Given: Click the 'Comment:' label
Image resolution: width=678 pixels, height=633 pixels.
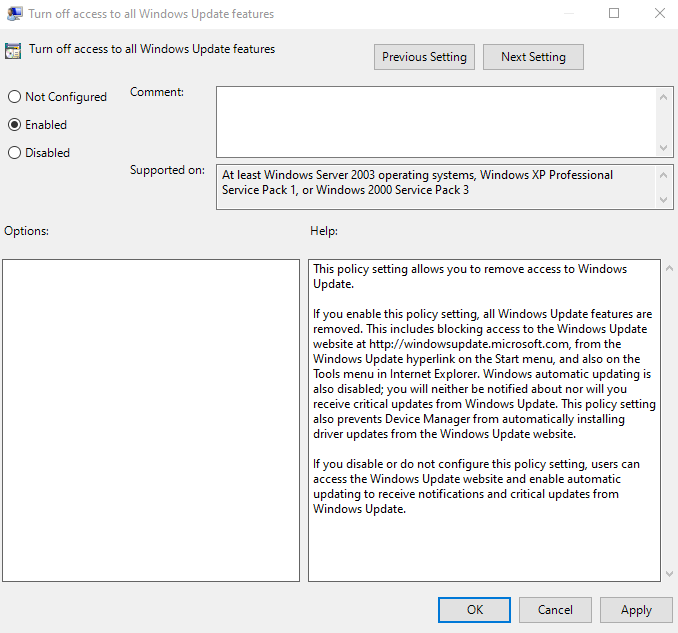Looking at the screenshot, I should click(157, 92).
